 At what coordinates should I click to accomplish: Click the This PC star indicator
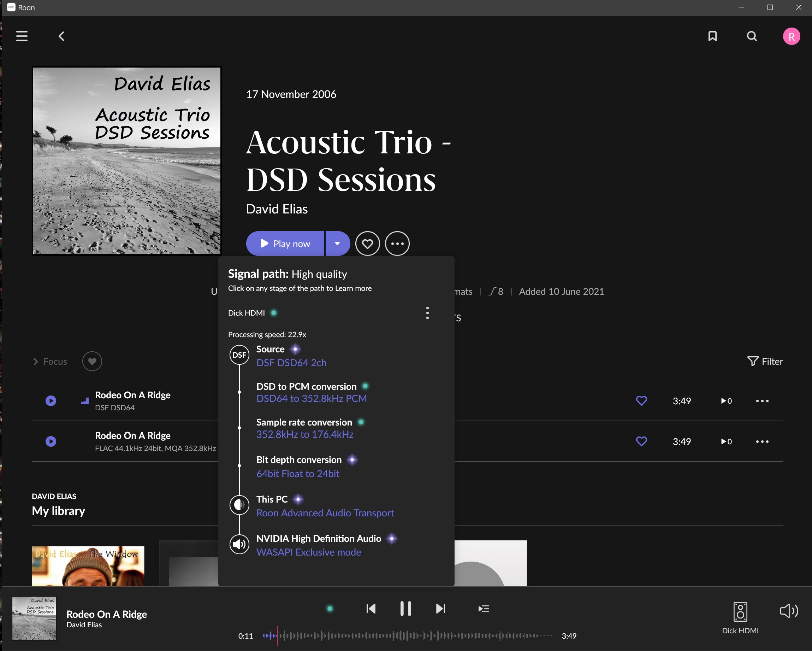pos(298,499)
